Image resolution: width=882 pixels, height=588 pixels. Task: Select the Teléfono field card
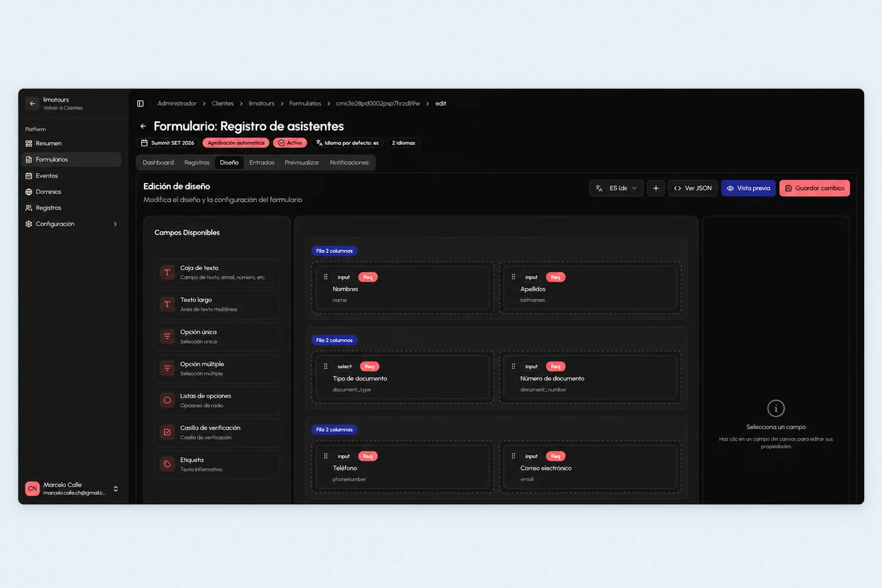coord(402,467)
